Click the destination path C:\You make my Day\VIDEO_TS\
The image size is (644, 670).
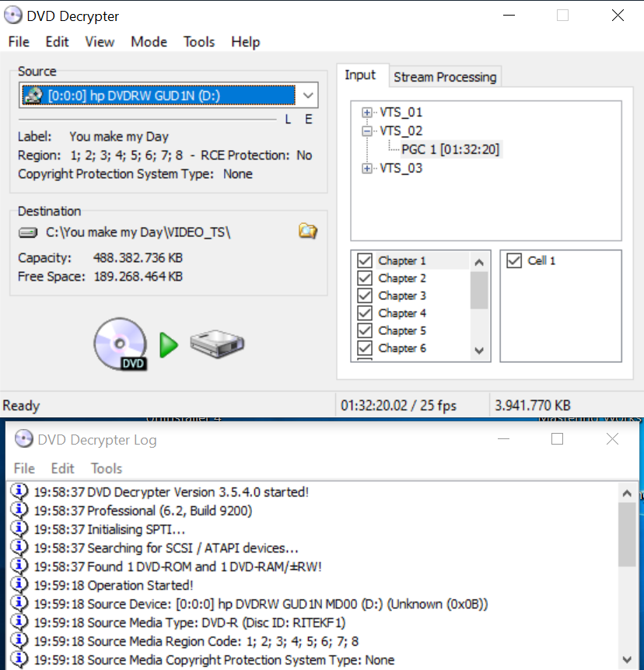click(138, 232)
